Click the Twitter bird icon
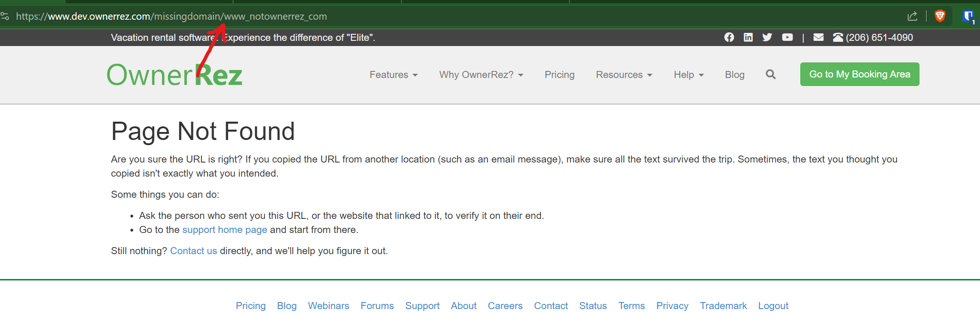The height and width of the screenshot is (326, 980). coord(767,38)
